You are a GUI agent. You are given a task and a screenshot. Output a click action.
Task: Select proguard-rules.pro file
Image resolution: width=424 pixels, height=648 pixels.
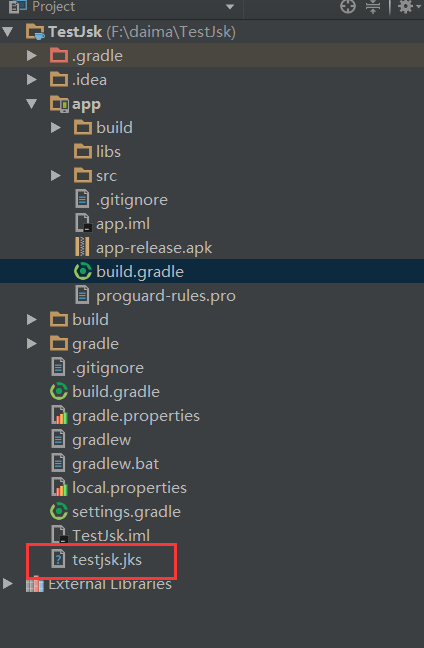pos(166,296)
